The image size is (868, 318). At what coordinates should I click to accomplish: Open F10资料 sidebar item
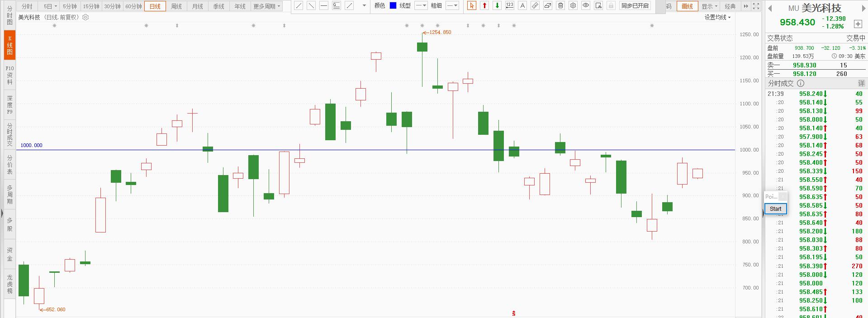click(x=9, y=75)
